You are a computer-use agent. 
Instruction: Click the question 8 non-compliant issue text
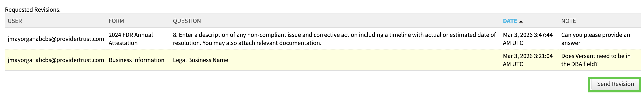click(334, 39)
